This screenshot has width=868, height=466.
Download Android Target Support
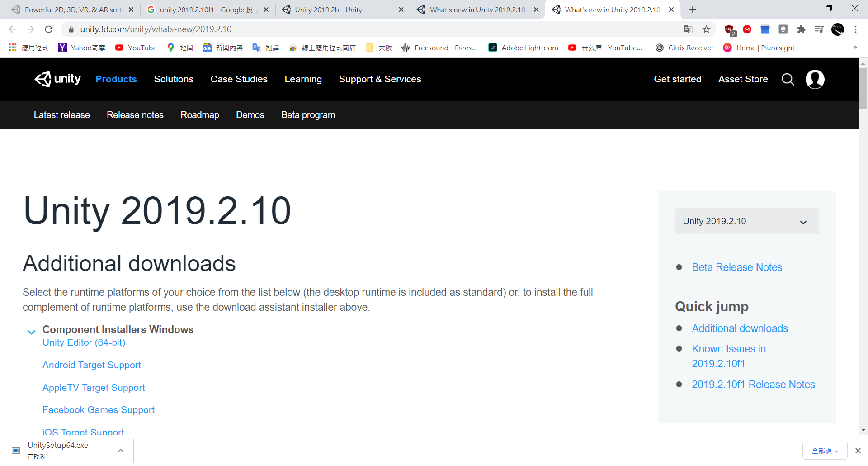tap(92, 365)
